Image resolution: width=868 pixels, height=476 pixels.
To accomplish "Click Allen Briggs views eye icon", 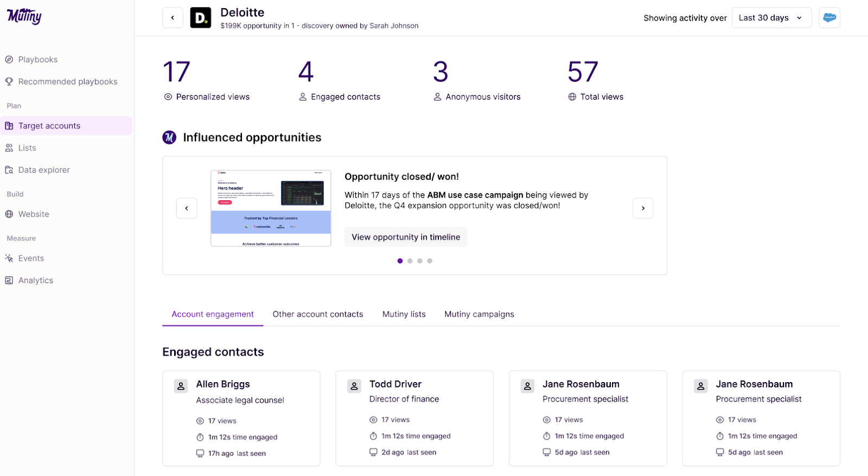I will (200, 421).
